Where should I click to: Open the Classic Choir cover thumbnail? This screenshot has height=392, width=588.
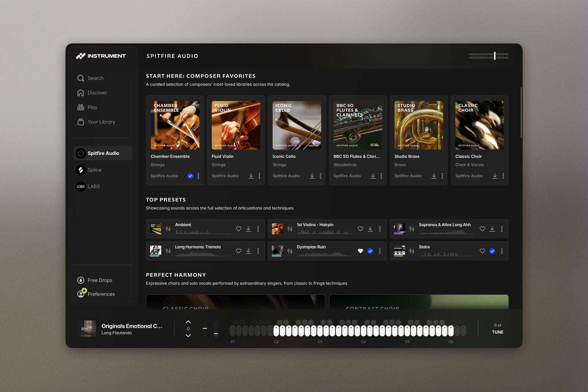[x=479, y=125]
